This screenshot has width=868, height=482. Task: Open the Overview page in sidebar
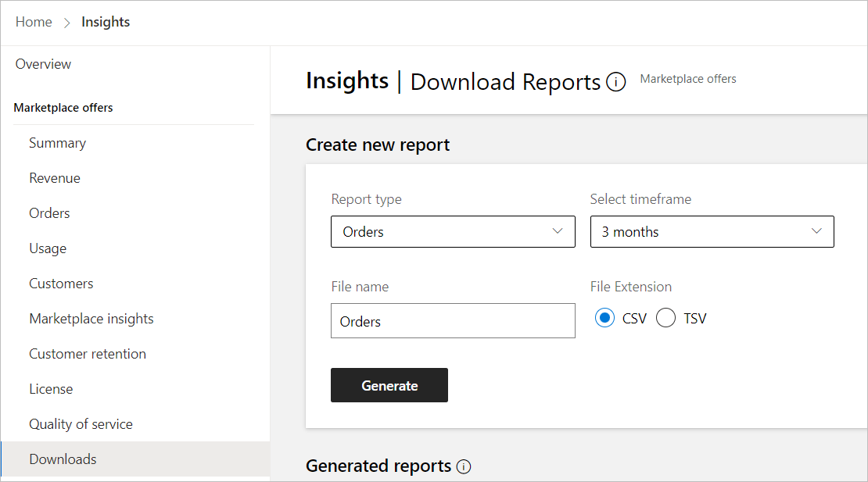(x=44, y=64)
